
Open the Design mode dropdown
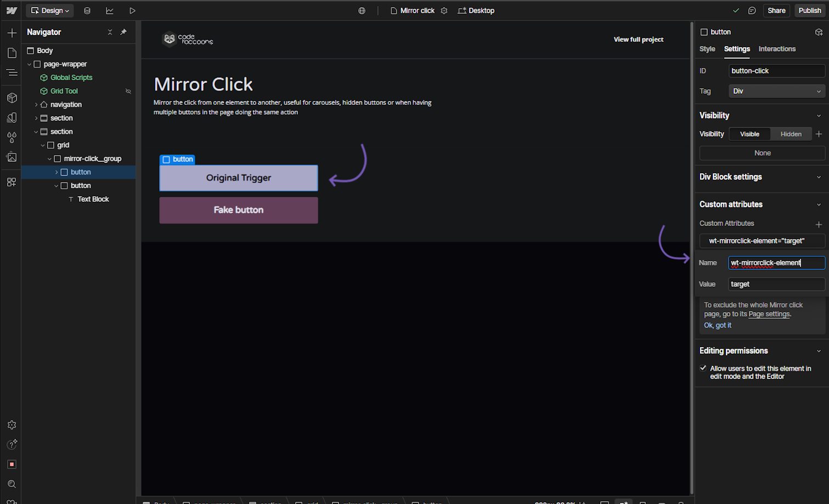[x=50, y=10]
